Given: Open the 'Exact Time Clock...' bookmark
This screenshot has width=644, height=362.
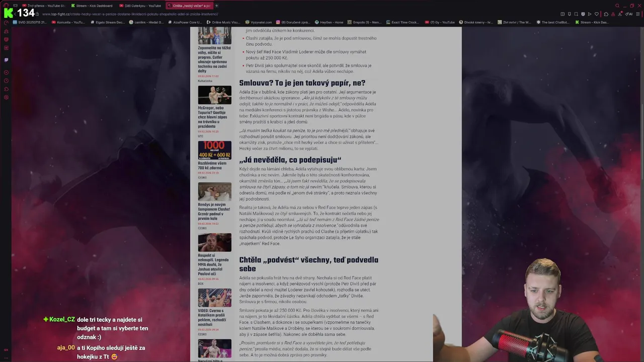Looking at the screenshot, I should [403, 22].
